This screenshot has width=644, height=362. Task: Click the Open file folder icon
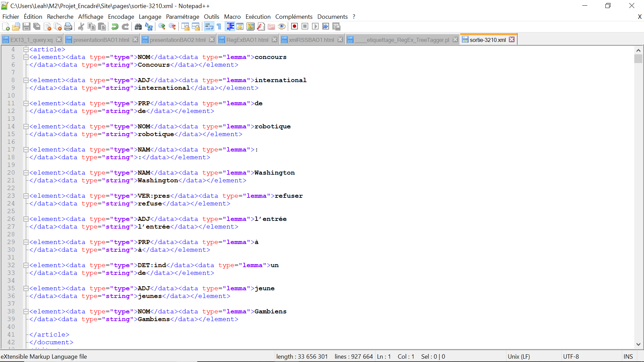tap(16, 26)
